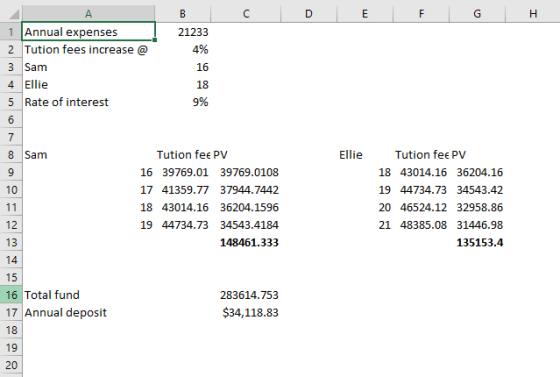Click the Annual expenses cell

point(89,32)
